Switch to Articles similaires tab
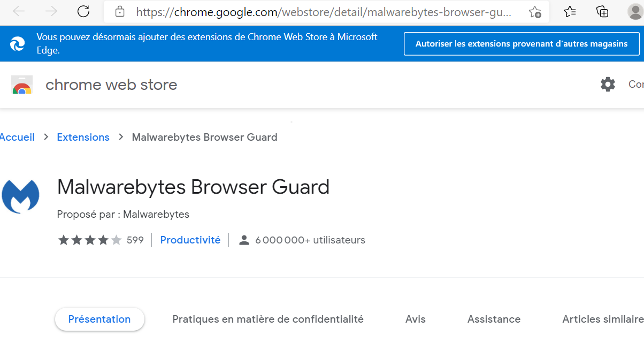The height and width of the screenshot is (343, 644). pyautogui.click(x=603, y=319)
